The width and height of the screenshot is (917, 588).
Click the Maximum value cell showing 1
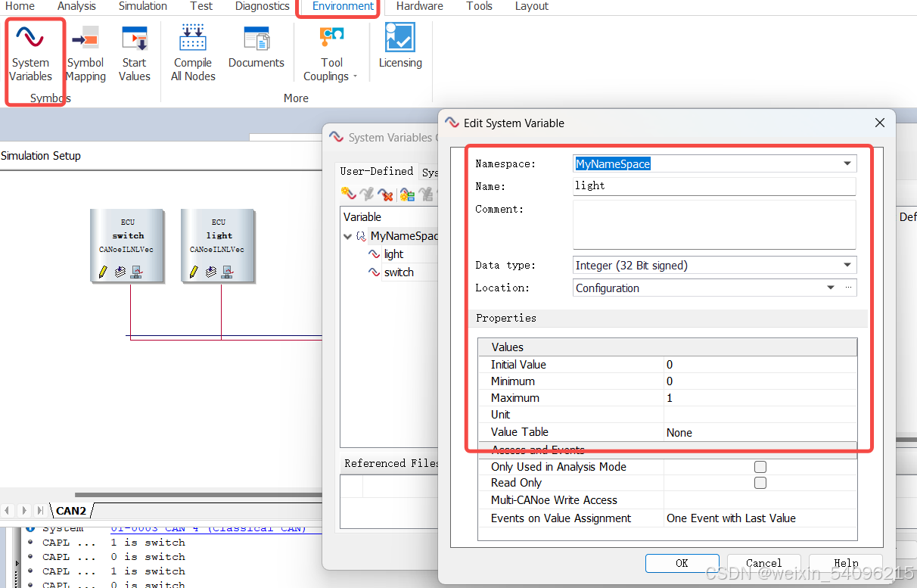tap(760, 398)
